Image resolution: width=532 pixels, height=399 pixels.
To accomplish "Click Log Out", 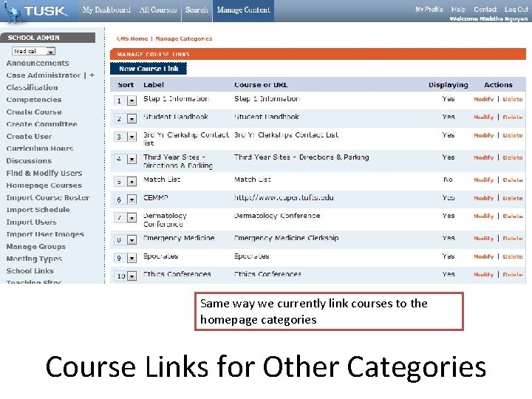I will (516, 10).
